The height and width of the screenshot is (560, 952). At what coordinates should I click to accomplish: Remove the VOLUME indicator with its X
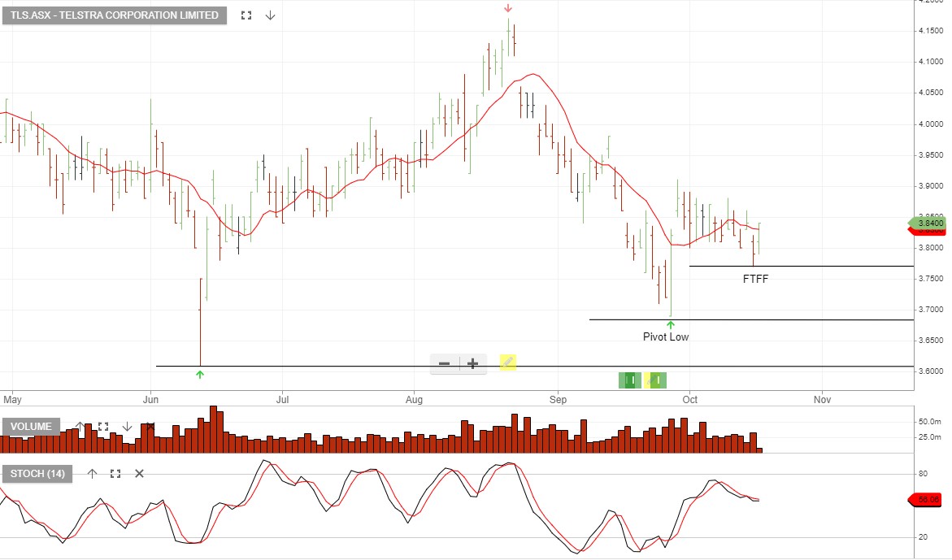150,426
